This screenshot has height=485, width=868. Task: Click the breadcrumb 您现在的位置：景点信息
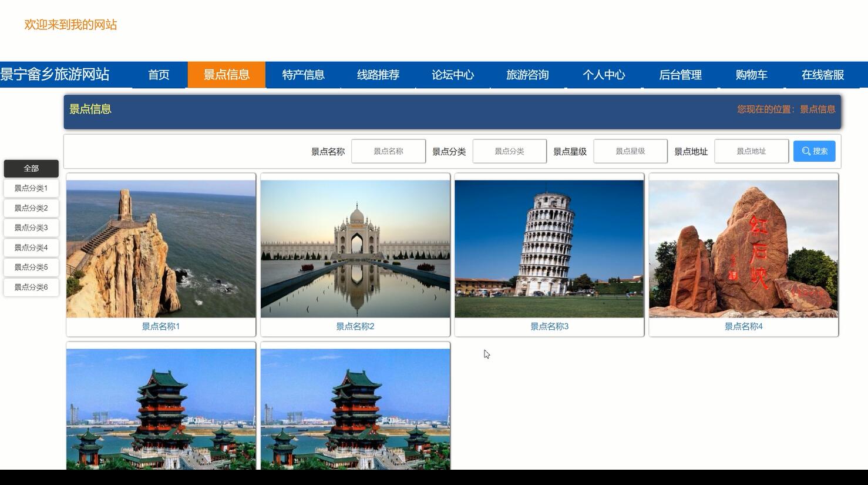[786, 109]
